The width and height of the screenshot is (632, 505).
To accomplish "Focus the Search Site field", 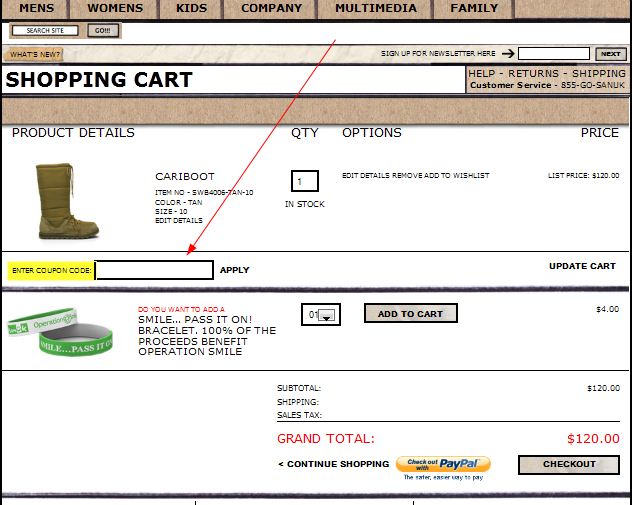I will click(x=45, y=31).
